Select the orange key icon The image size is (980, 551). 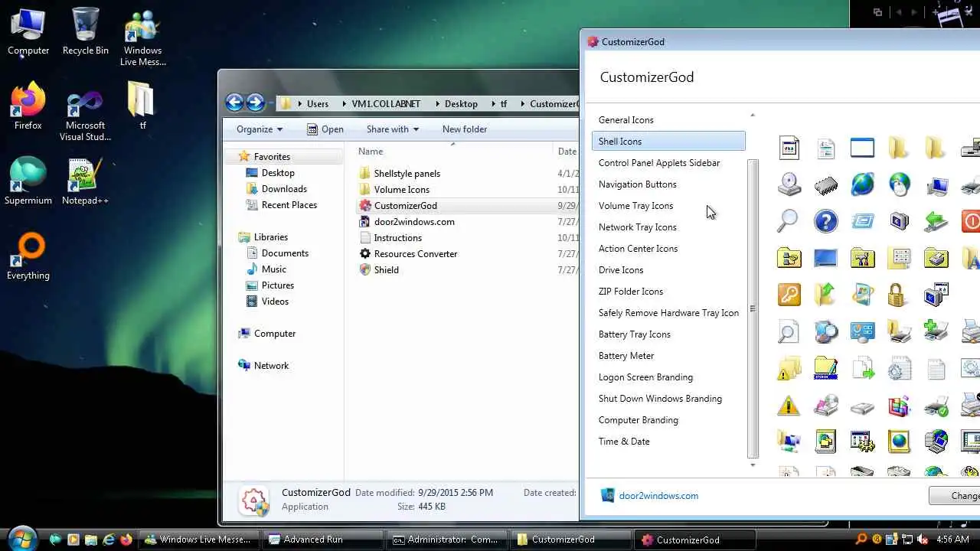click(789, 295)
